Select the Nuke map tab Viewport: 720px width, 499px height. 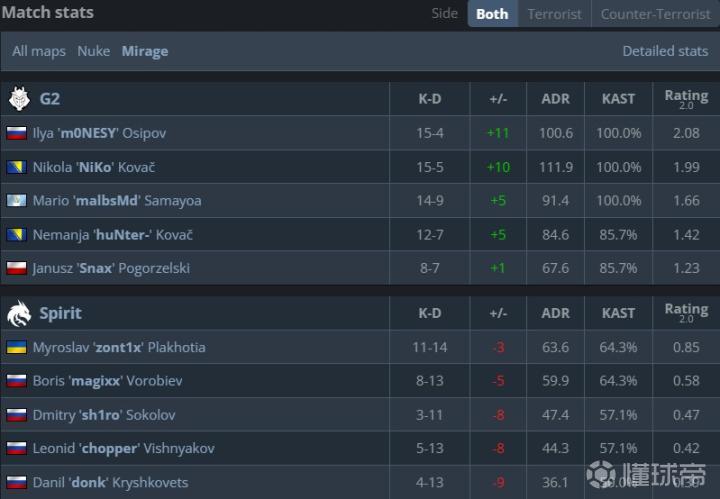[94, 51]
